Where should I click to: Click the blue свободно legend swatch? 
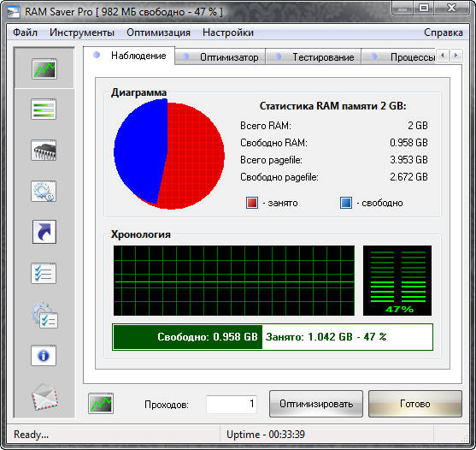(x=346, y=203)
